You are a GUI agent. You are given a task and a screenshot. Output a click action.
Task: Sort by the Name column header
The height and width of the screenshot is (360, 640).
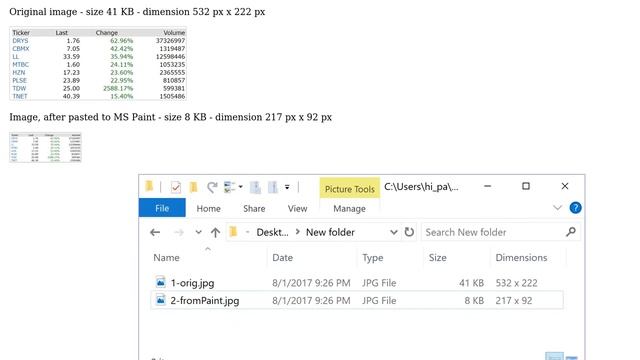167,258
